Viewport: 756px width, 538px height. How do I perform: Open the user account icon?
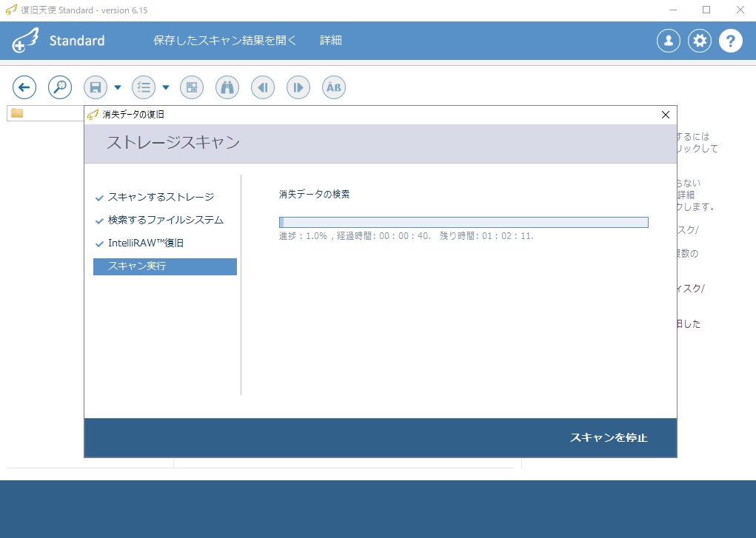click(669, 41)
